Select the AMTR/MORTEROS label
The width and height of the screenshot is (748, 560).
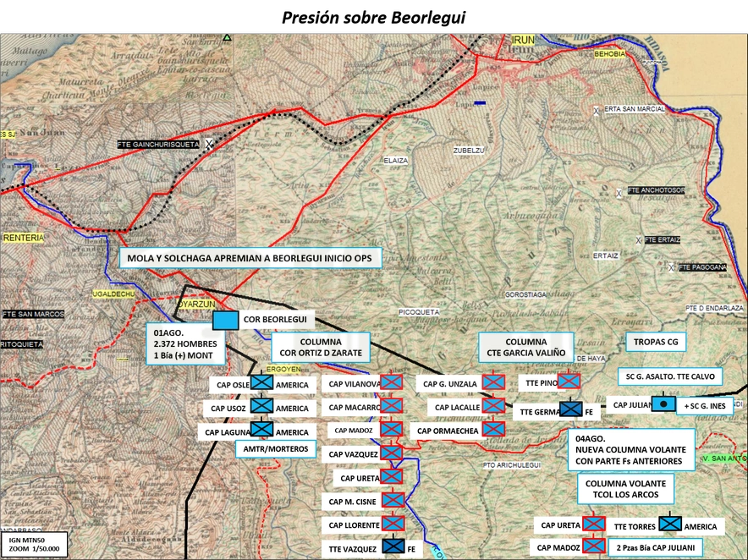(276, 449)
